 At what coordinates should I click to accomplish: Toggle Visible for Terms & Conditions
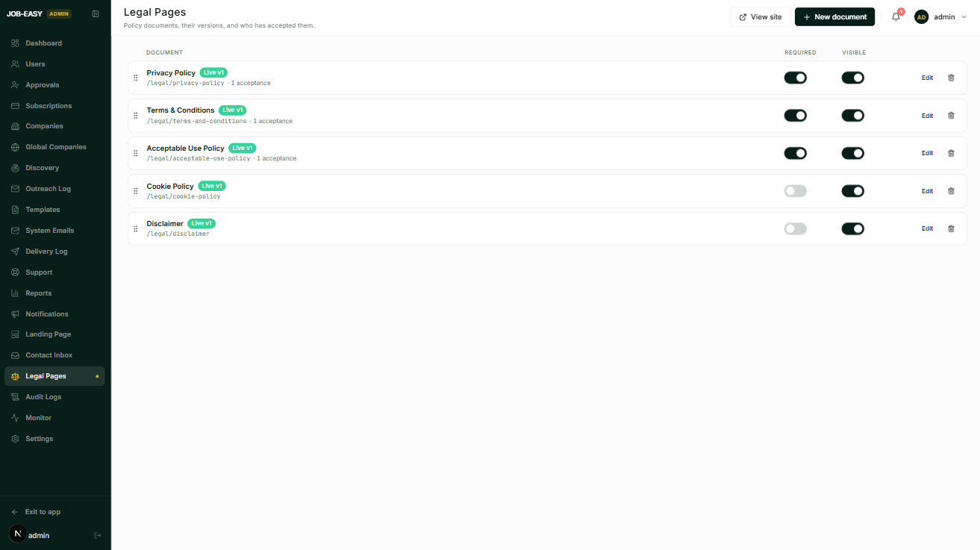tap(852, 116)
